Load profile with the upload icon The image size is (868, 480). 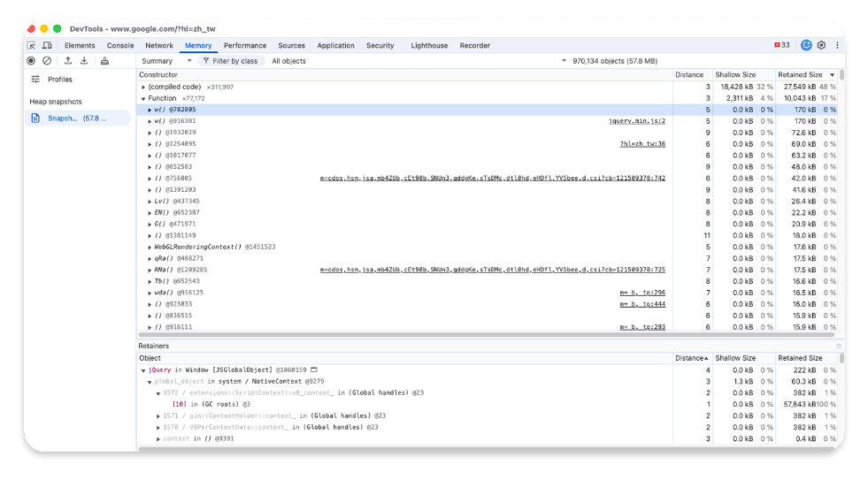point(68,61)
